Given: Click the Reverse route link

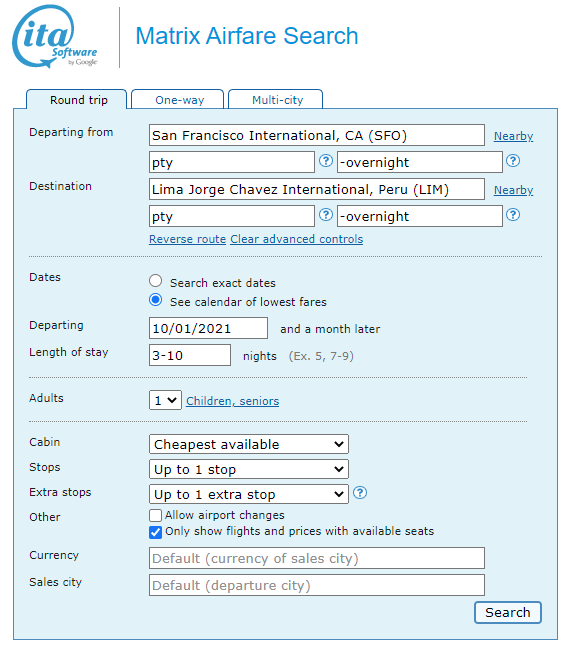Looking at the screenshot, I should click(188, 239).
